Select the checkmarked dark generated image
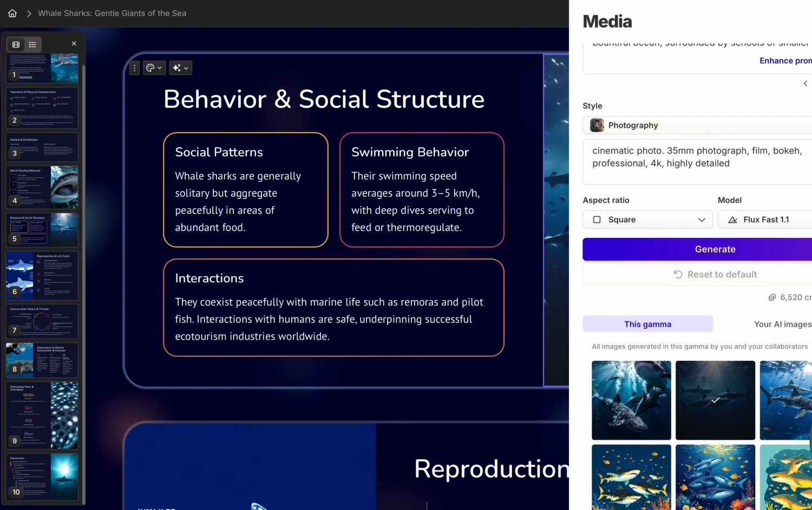 tap(715, 400)
